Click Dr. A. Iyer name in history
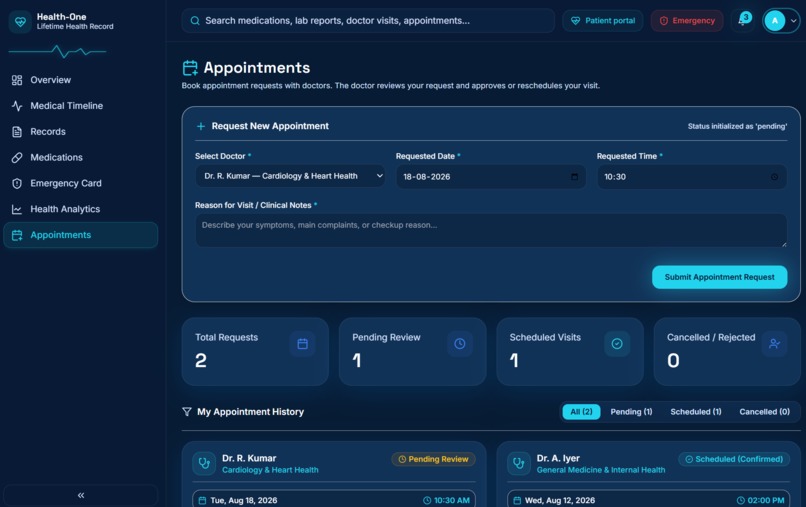The height and width of the screenshot is (507, 806). (x=558, y=458)
